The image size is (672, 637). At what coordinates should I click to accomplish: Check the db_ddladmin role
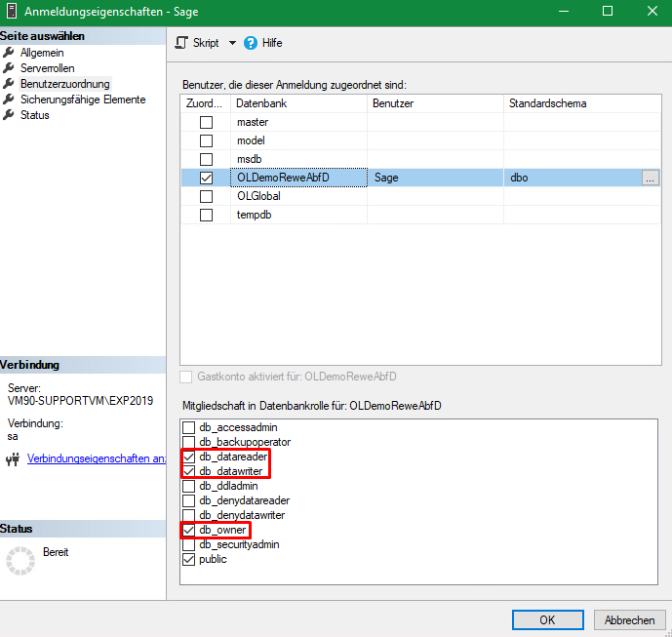click(189, 486)
